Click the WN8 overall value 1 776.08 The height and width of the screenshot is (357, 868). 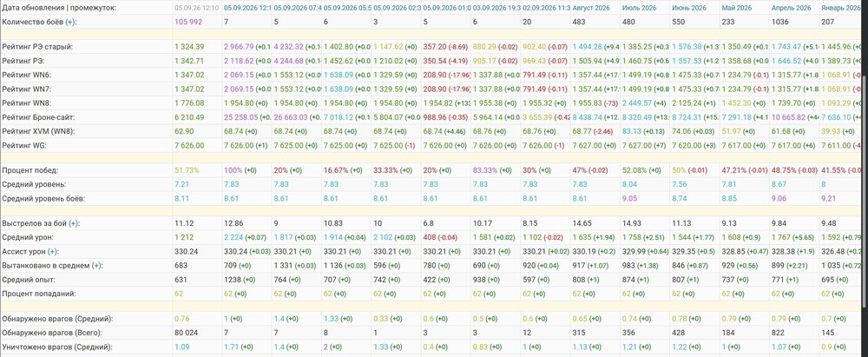tap(189, 103)
